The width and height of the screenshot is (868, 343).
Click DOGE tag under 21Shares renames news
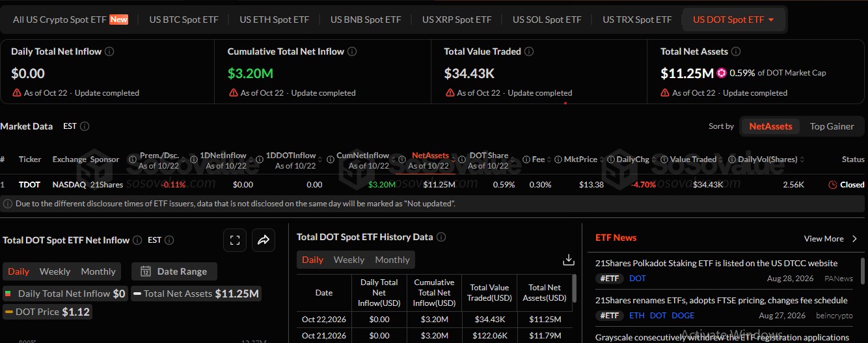coord(683,316)
